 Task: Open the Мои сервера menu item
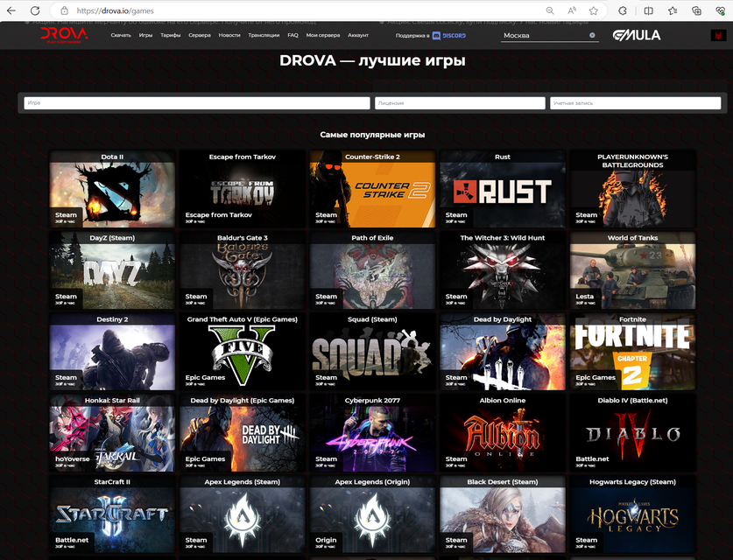pyautogui.click(x=322, y=36)
